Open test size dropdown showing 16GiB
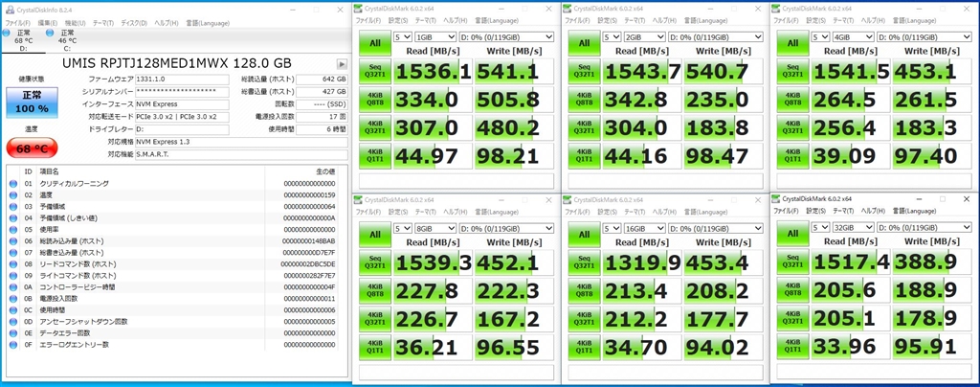This screenshot has height=387, width=980. [645, 228]
